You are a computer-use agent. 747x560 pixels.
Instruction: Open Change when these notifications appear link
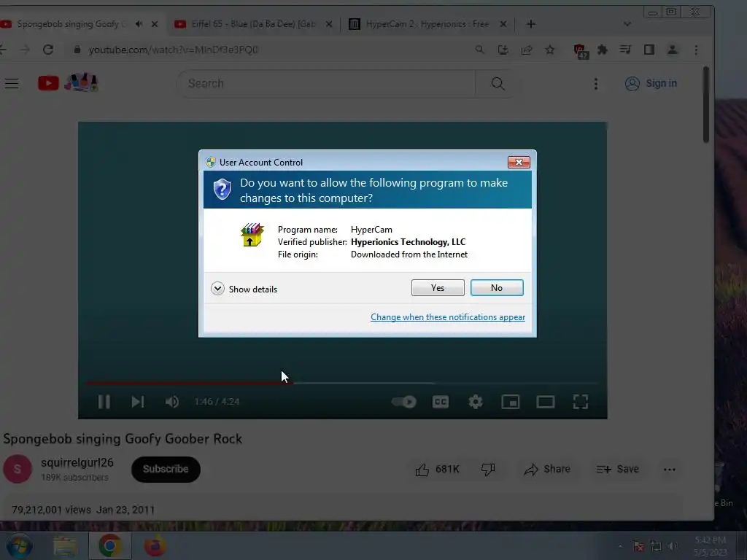(448, 317)
